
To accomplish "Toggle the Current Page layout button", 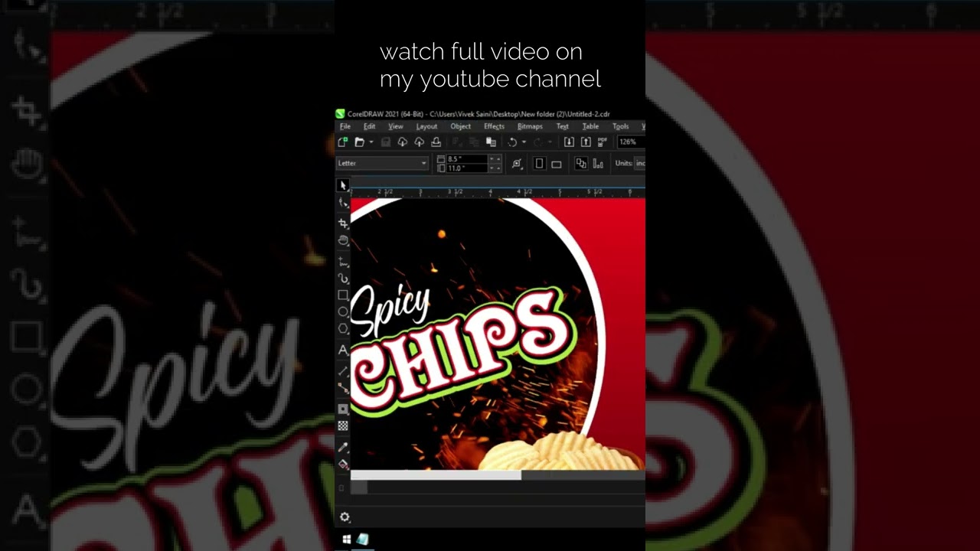I will (598, 164).
